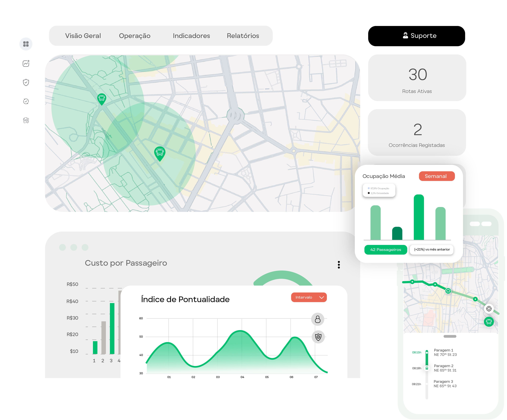Select the lower bus marker on map
The height and width of the screenshot is (420, 507).
[160, 154]
